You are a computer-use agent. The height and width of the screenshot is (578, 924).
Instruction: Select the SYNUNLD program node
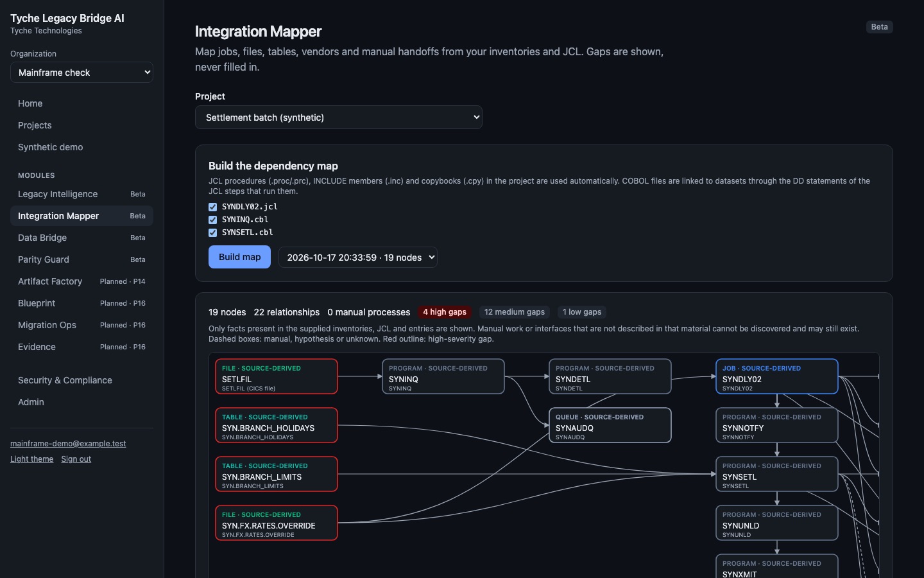tap(777, 523)
